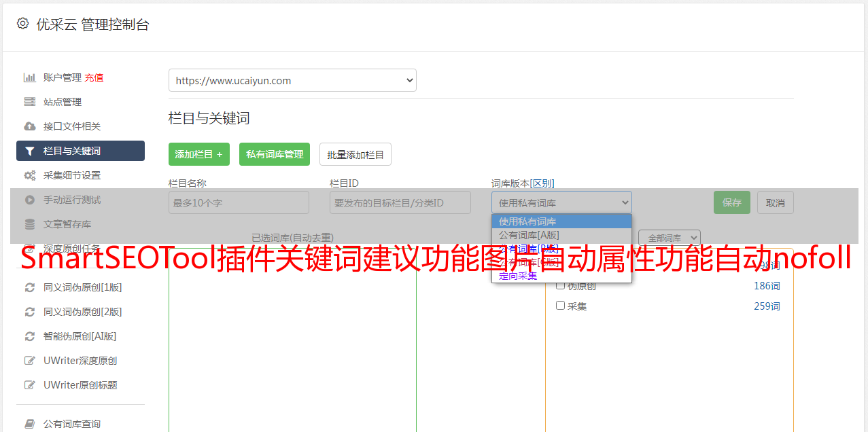The image size is (868, 432).
Task: Click the 186词 count link
Action: coord(767,286)
